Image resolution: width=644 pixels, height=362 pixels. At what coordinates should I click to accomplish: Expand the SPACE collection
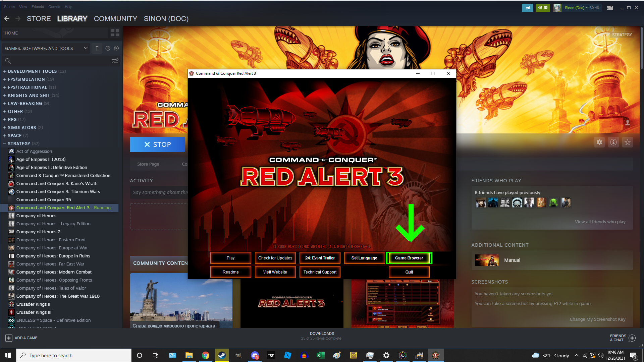tap(5, 135)
